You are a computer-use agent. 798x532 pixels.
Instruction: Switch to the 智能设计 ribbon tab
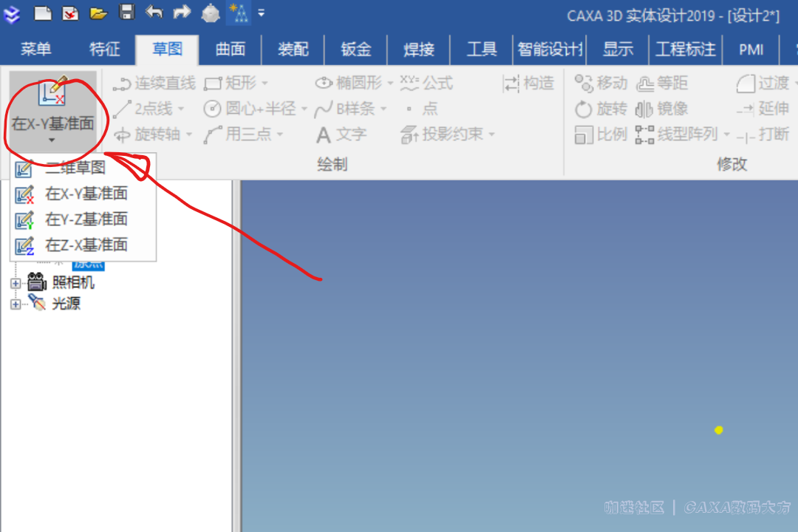click(x=550, y=50)
